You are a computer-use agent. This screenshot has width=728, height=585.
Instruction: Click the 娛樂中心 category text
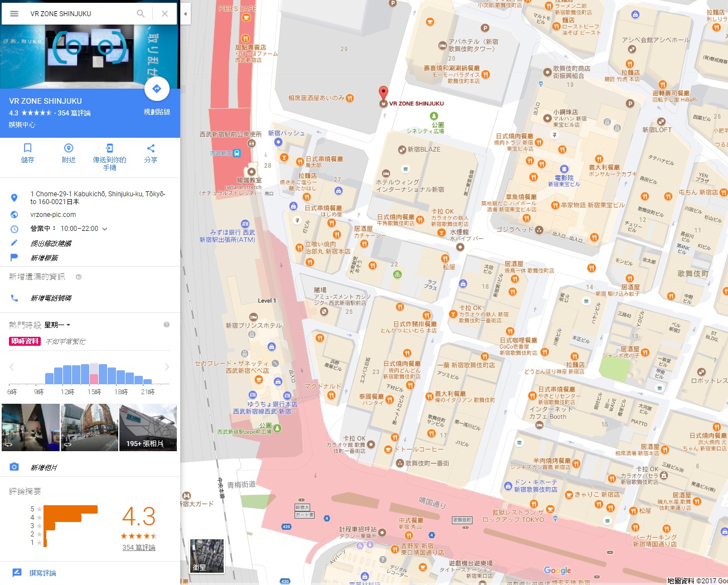pos(22,125)
